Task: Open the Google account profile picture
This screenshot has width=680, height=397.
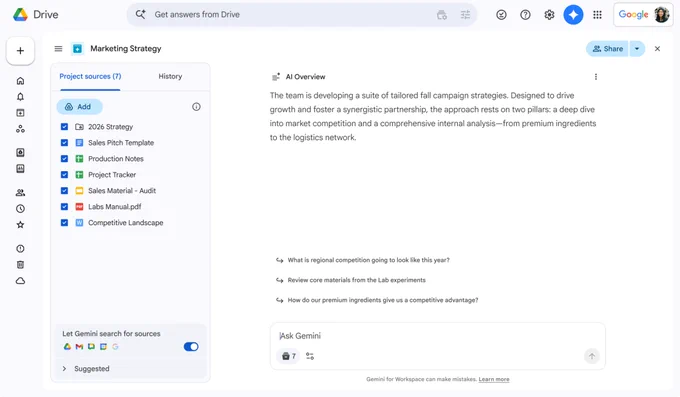Action: (x=661, y=15)
